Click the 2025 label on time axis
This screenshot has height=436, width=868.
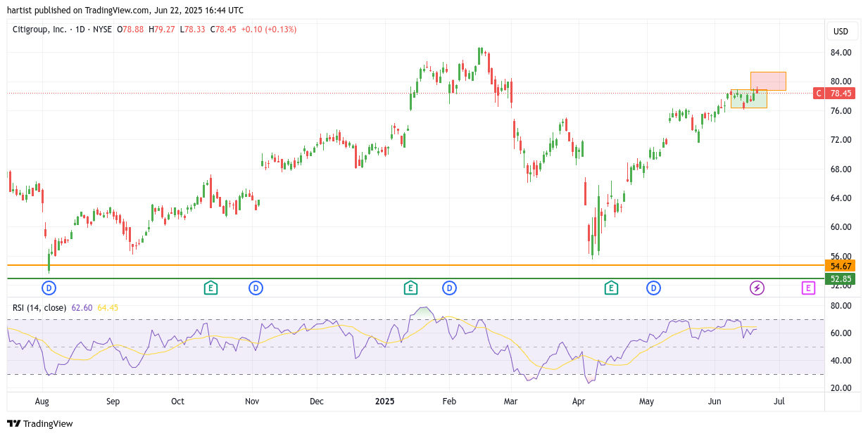point(385,402)
